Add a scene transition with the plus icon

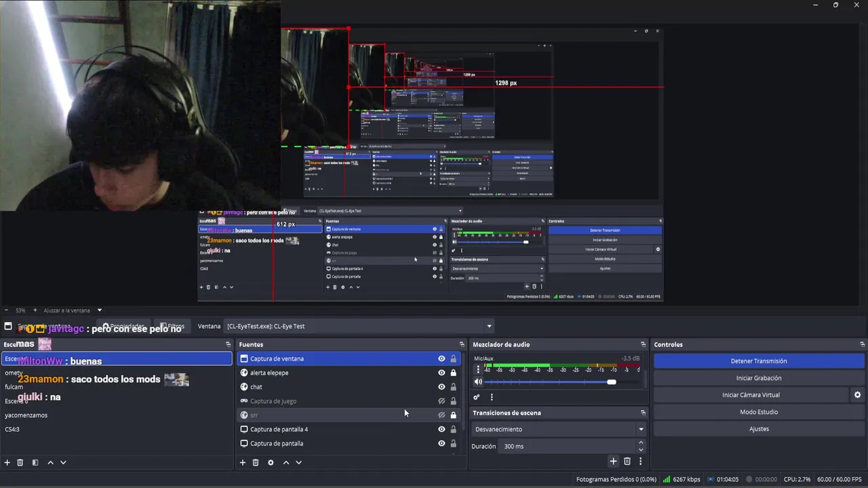(613, 462)
